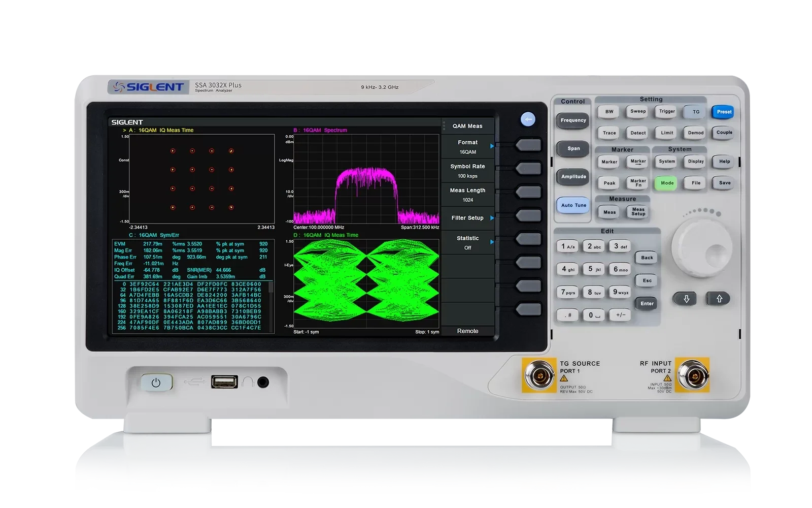The height and width of the screenshot is (508, 812).
Task: Click the RF INPUT Port 2 connector
Action: click(x=693, y=376)
